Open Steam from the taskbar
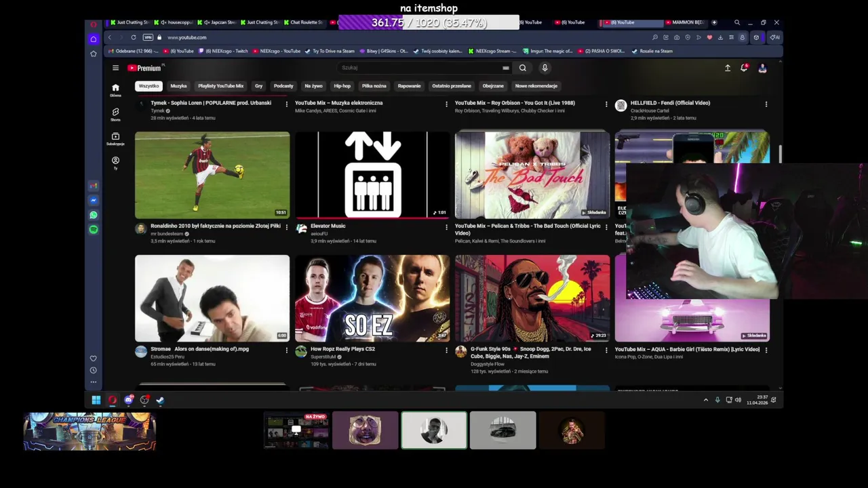Viewport: 868px width, 488px height. 160,400
